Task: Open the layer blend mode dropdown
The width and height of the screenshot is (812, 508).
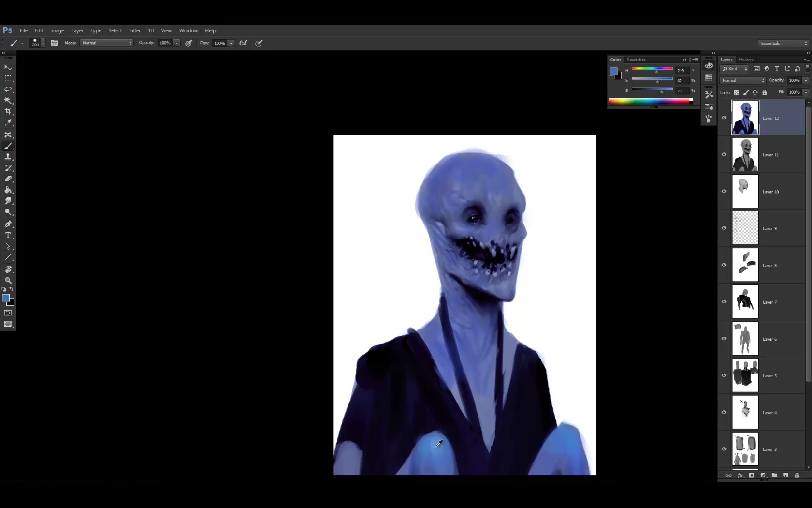Action: click(x=743, y=80)
